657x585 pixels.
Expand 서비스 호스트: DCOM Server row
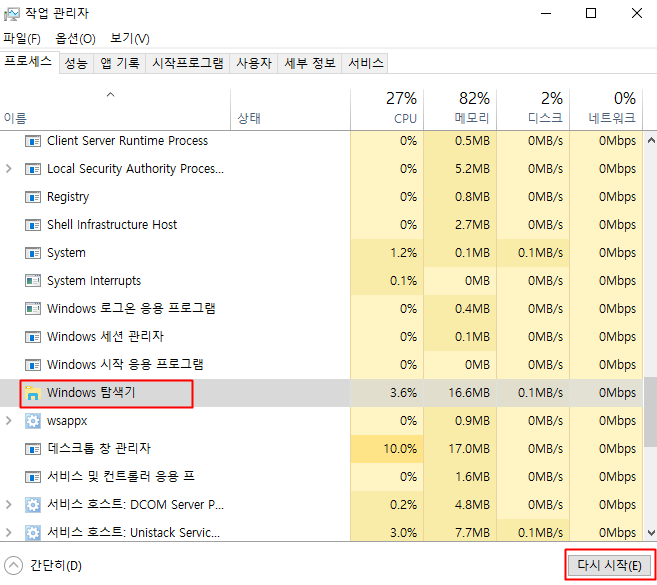8,505
